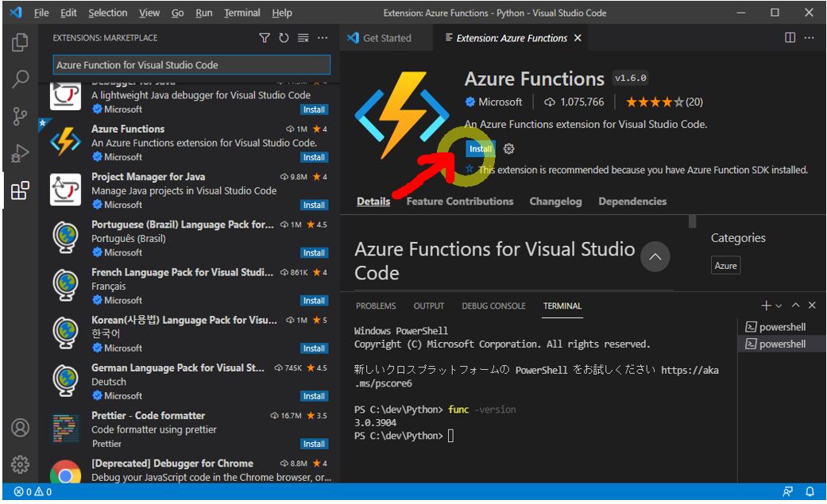
Task: Switch to the OUTPUT panel tab
Action: (429, 306)
